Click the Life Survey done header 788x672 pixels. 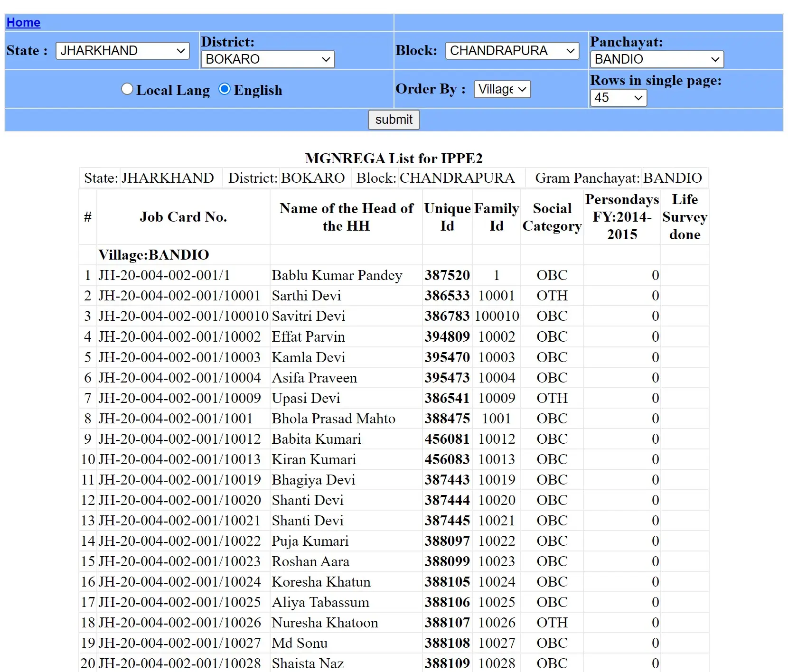tap(685, 217)
